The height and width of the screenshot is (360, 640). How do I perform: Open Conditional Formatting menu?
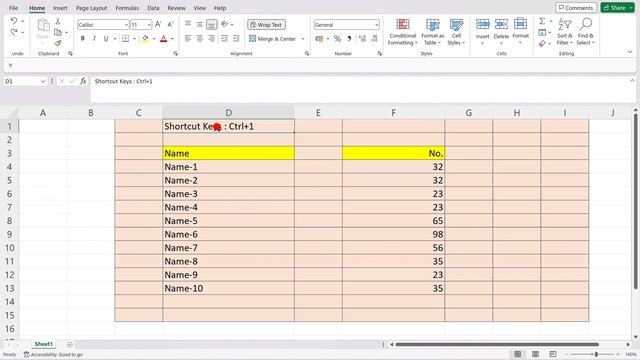402,32
